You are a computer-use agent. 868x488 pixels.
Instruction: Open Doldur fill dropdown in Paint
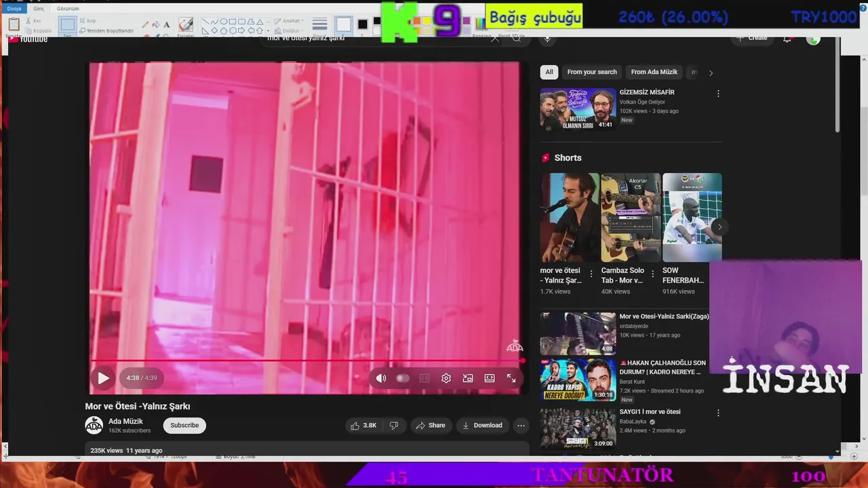[289, 30]
